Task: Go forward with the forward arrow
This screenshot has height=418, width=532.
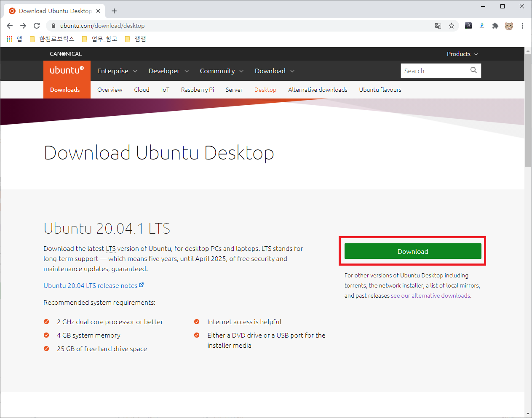Action: tap(23, 26)
